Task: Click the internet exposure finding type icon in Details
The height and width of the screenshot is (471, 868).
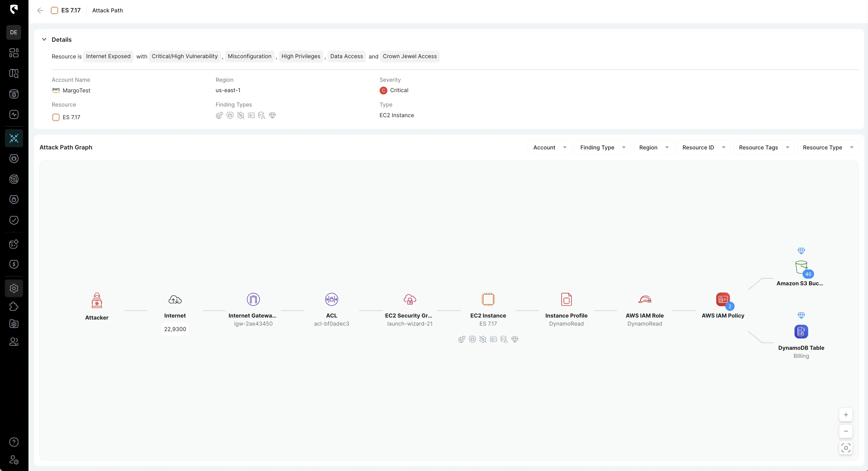Action: 219,115
